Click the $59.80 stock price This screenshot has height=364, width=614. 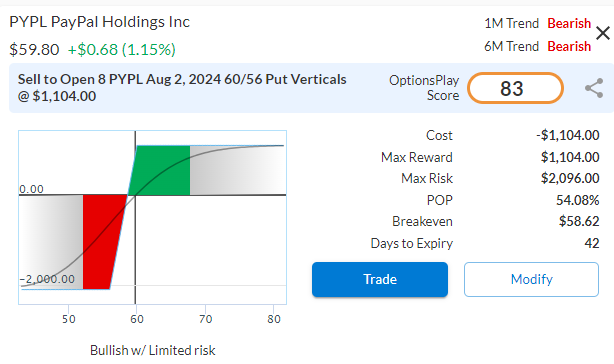[34, 50]
